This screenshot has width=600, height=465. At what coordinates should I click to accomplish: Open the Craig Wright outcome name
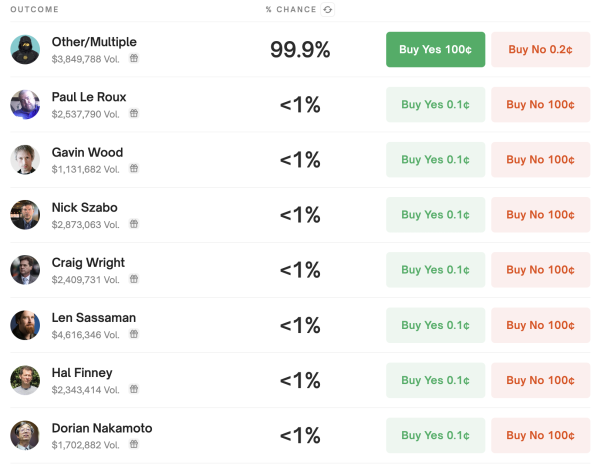coord(88,262)
